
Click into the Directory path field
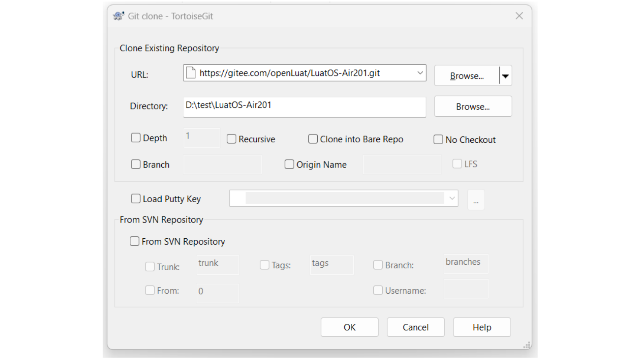304,107
